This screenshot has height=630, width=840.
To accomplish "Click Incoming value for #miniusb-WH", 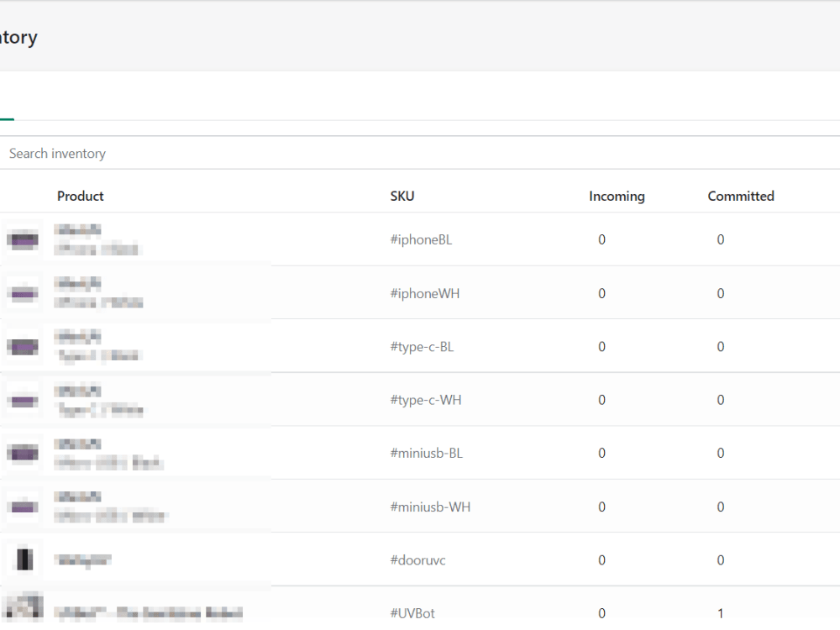I will (x=601, y=507).
